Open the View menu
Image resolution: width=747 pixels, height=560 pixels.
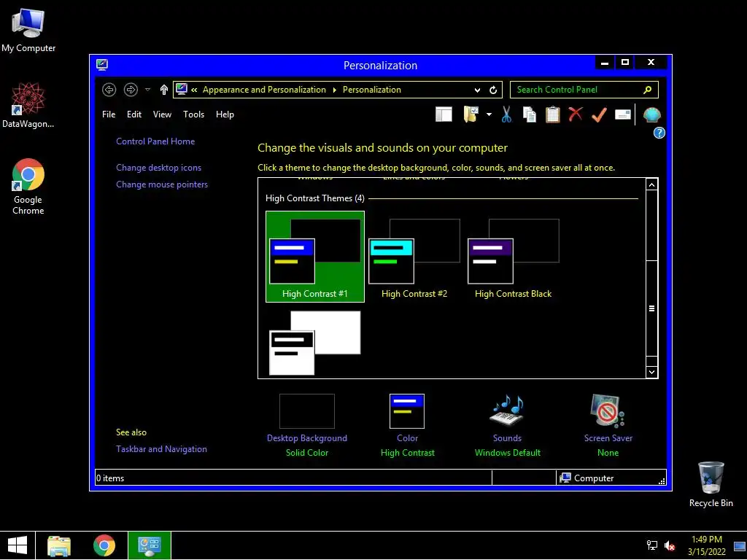162,114
